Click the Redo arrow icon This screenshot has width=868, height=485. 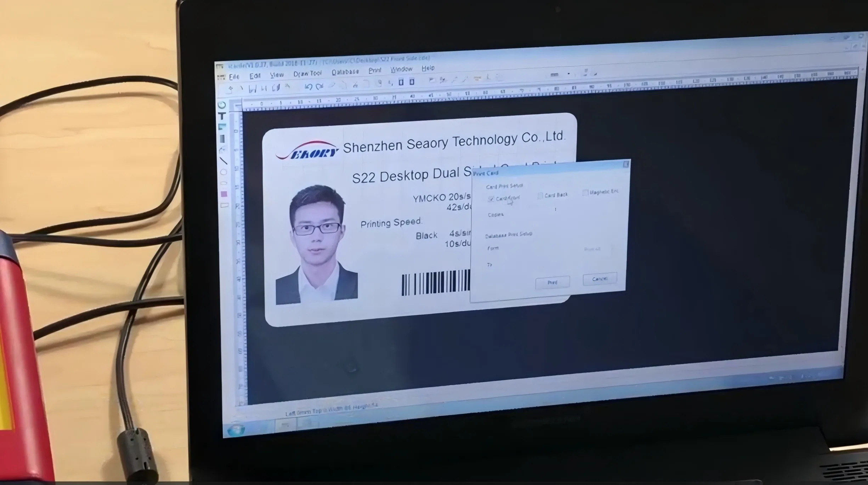click(x=320, y=86)
